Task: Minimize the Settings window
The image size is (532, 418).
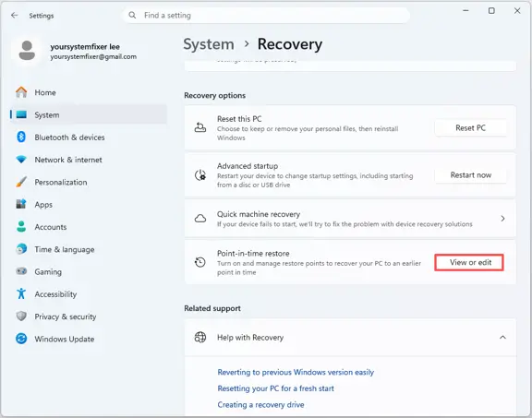Action: click(x=465, y=11)
